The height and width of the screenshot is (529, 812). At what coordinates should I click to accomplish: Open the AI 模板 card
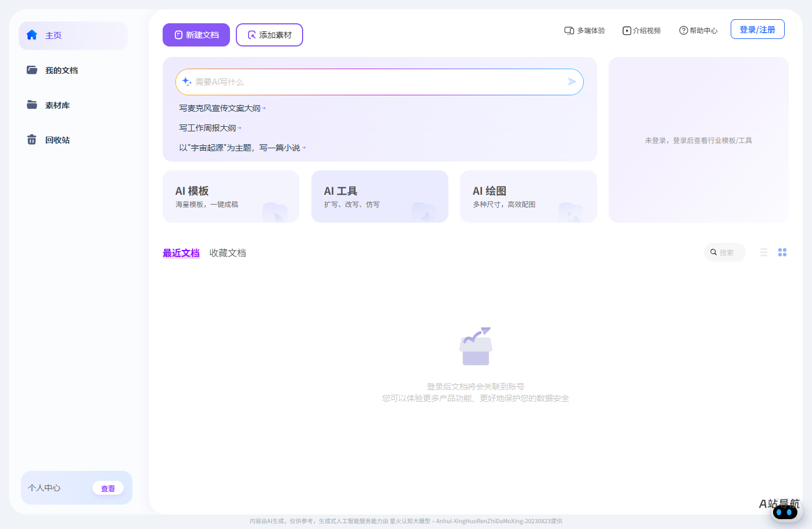pyautogui.click(x=231, y=196)
